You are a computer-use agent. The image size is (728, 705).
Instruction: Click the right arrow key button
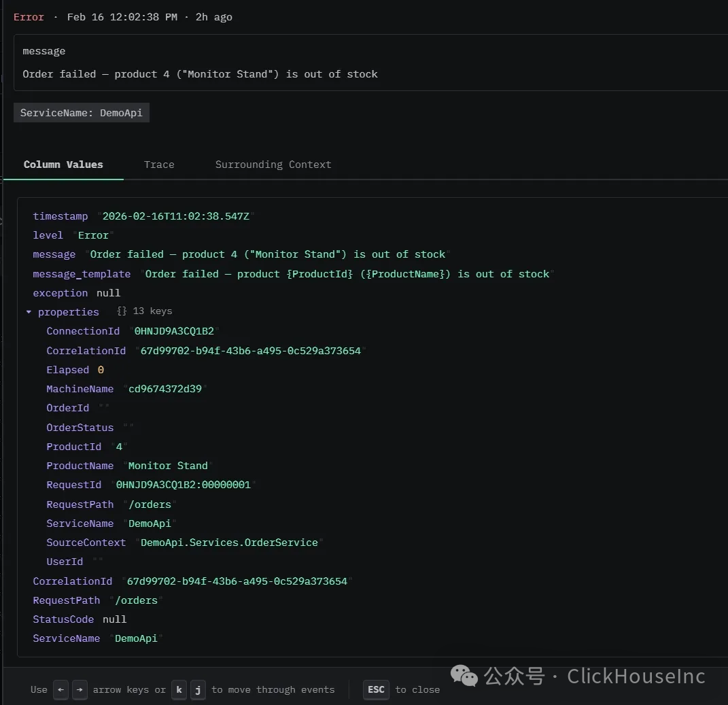tap(80, 689)
